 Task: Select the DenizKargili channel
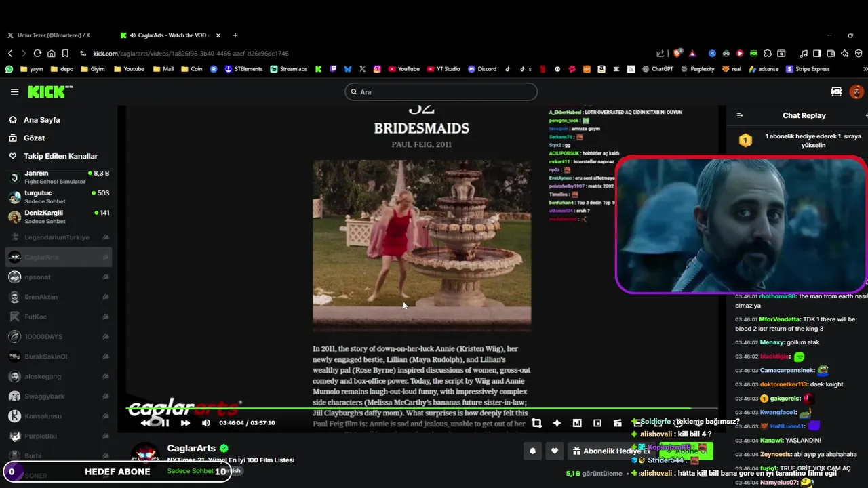pos(58,216)
